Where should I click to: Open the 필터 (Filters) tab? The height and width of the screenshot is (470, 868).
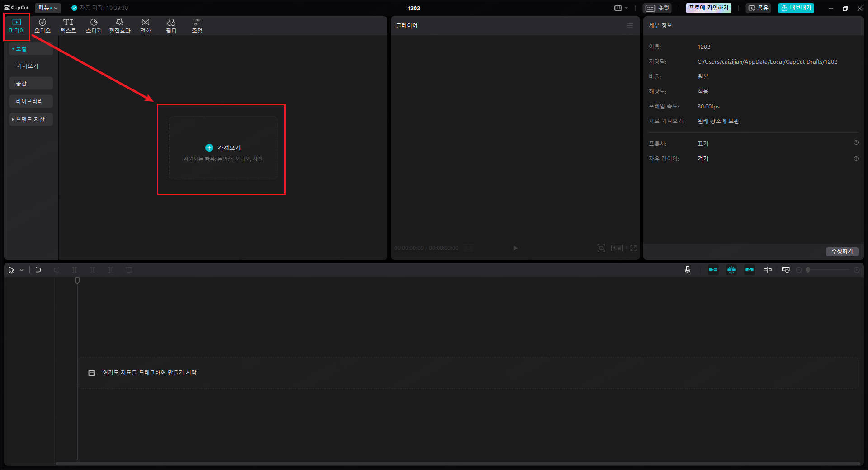(x=171, y=26)
